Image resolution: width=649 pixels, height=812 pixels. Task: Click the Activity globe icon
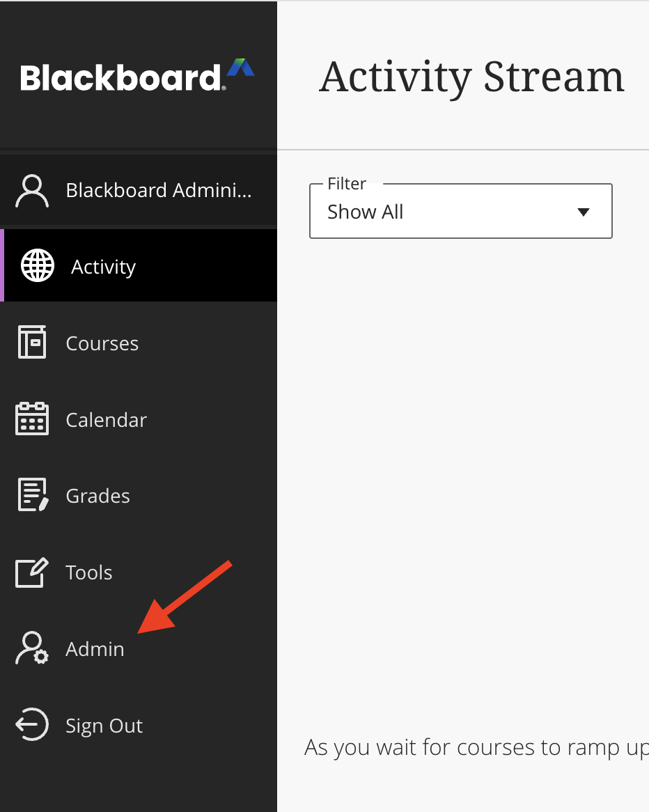pos(38,265)
